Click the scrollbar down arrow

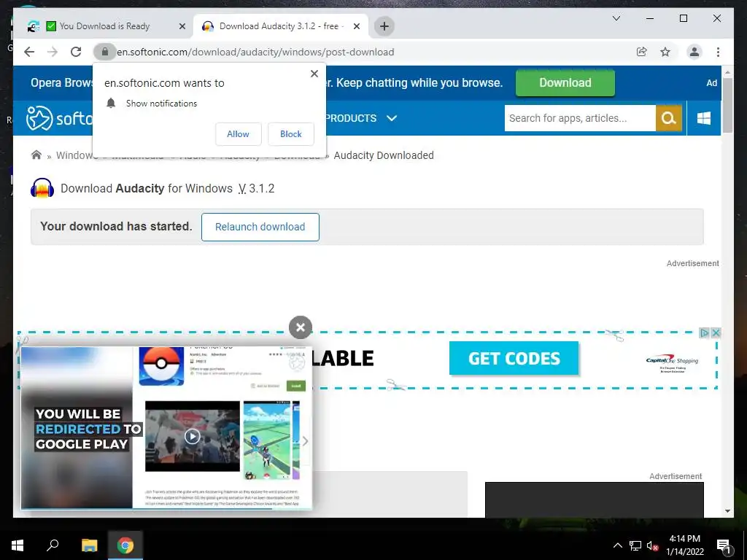click(x=727, y=511)
